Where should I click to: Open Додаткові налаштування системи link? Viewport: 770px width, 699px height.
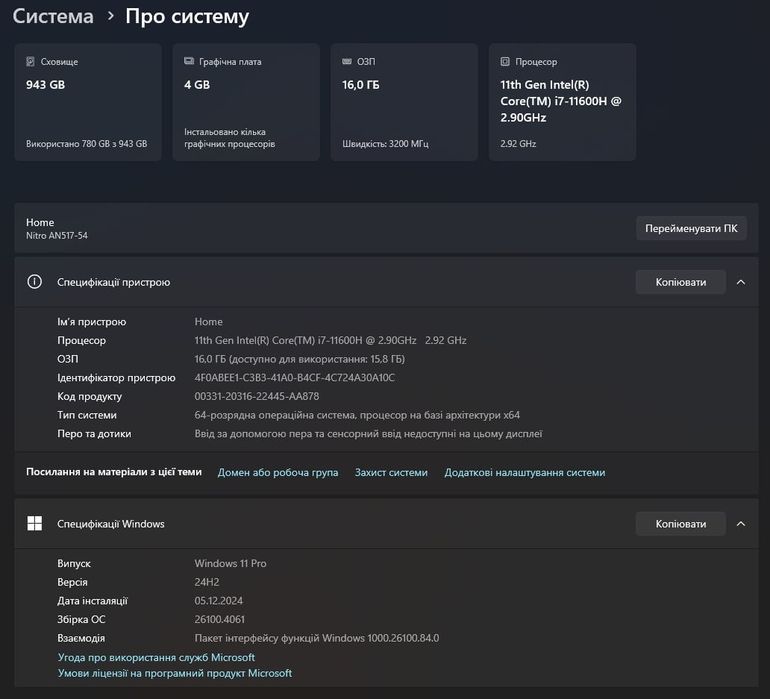pos(524,472)
